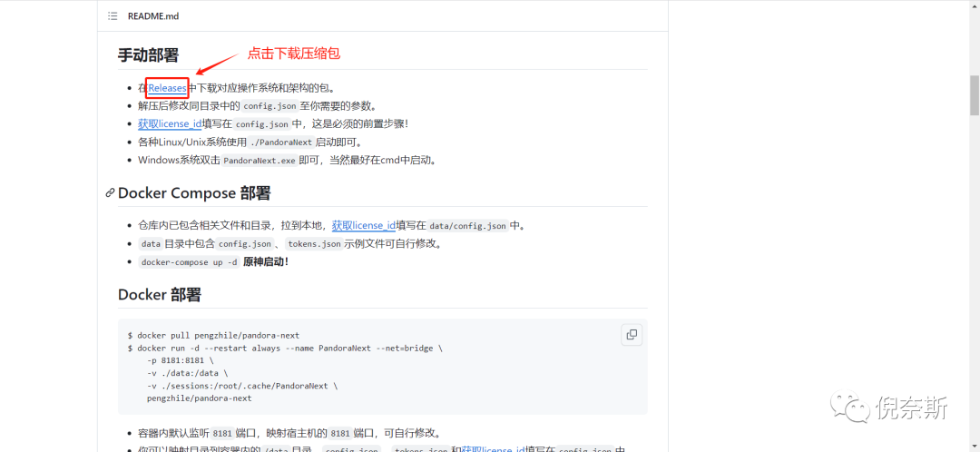Image resolution: width=980 pixels, height=452 pixels.
Task: Click the last pengzhile/pandora-next line in the code block
Action: [200, 398]
